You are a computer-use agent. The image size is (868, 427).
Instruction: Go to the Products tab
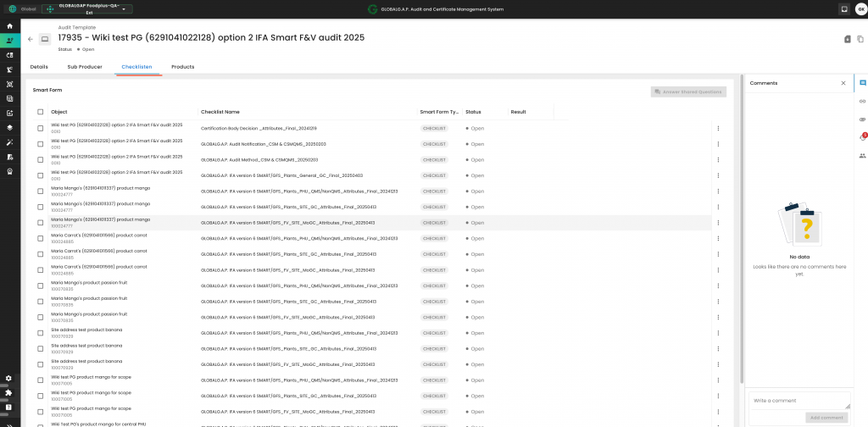point(182,66)
